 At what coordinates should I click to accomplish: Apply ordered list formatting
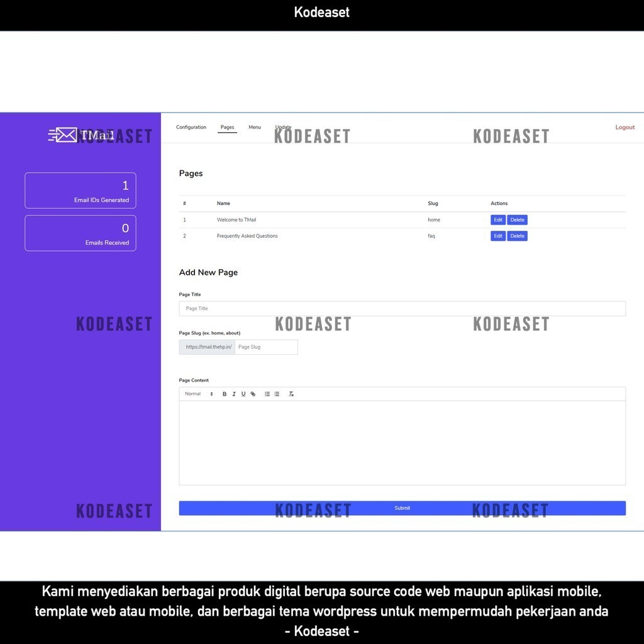[x=267, y=394]
